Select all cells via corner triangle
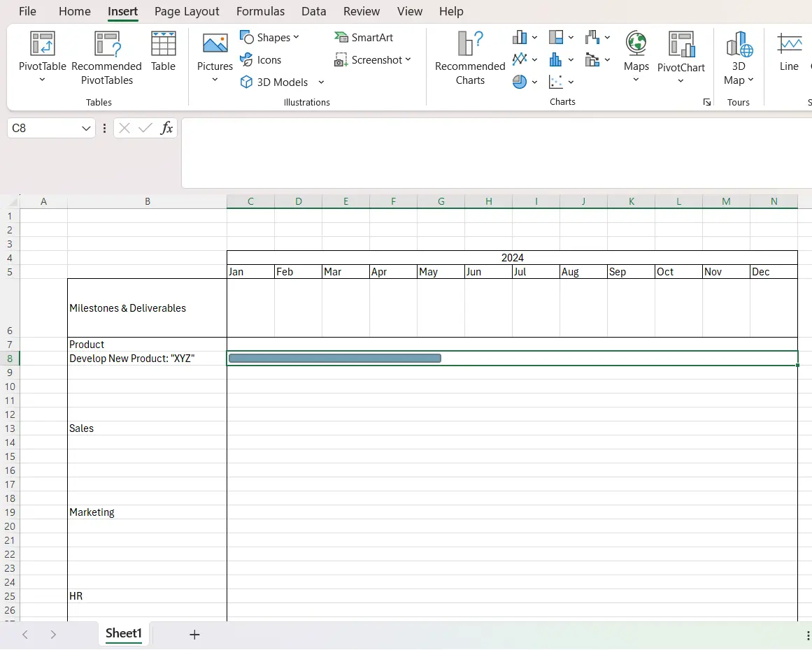This screenshot has width=812, height=650. tap(14, 202)
